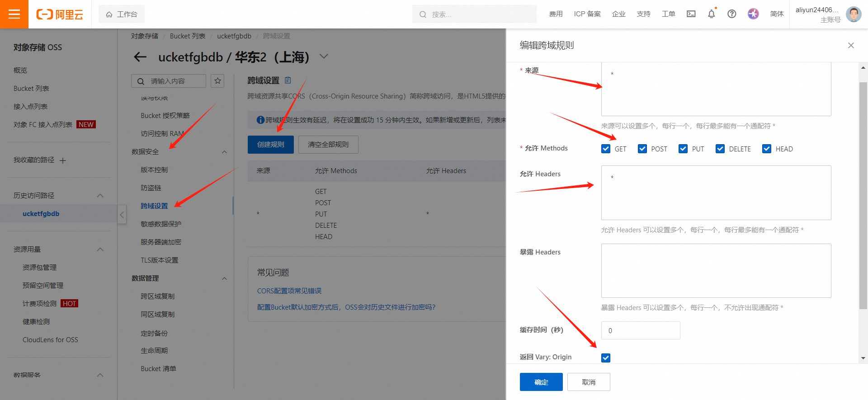This screenshot has width=868, height=400.
Task: Toggle the POST method checkbox
Action: (x=642, y=149)
